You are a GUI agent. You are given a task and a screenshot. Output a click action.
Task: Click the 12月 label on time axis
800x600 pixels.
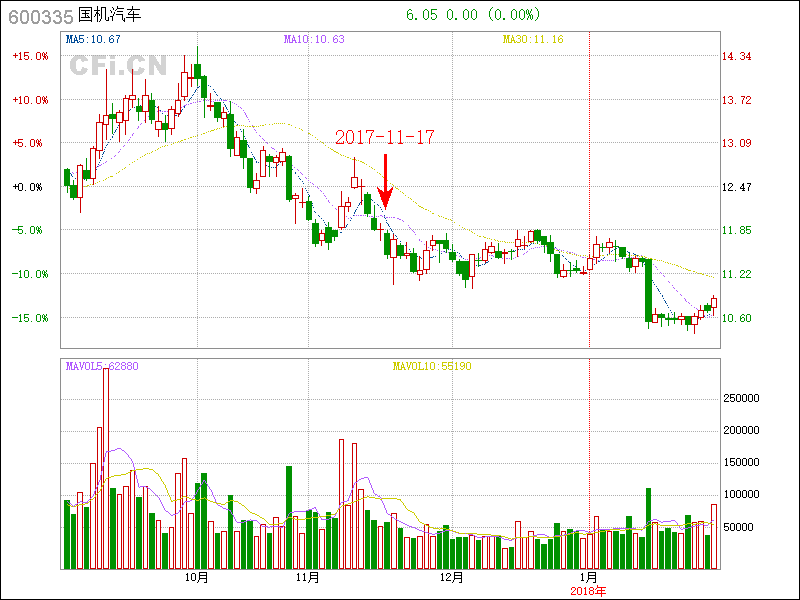click(452, 577)
